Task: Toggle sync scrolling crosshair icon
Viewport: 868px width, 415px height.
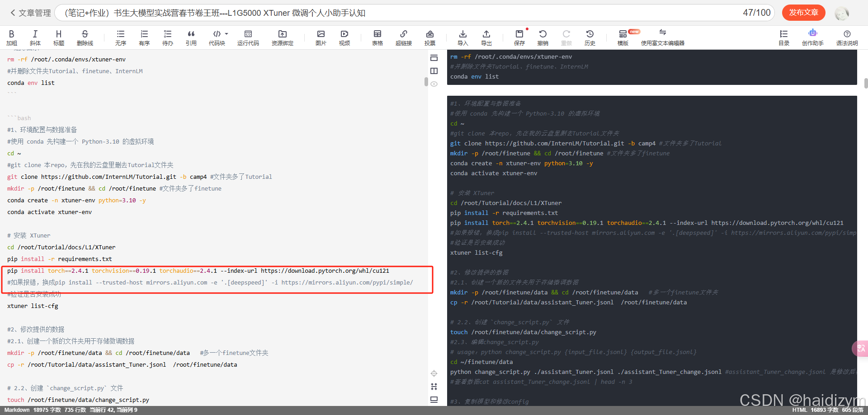Action: click(434, 373)
